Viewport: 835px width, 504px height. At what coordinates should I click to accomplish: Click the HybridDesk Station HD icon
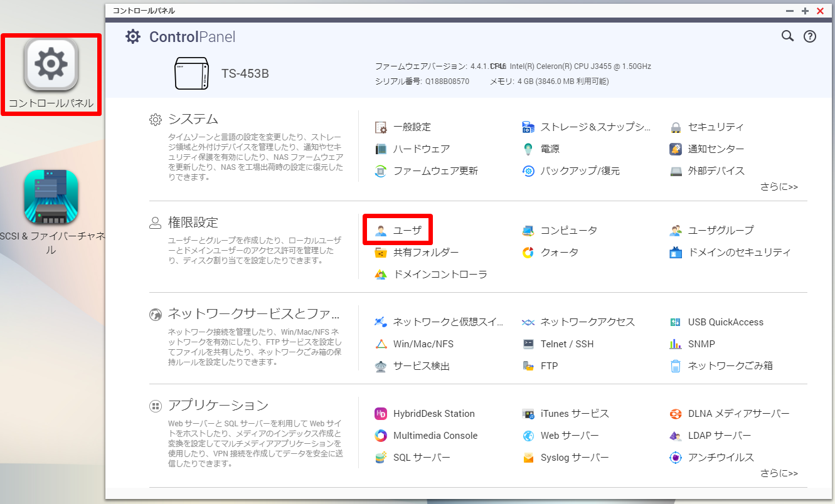coord(381,414)
